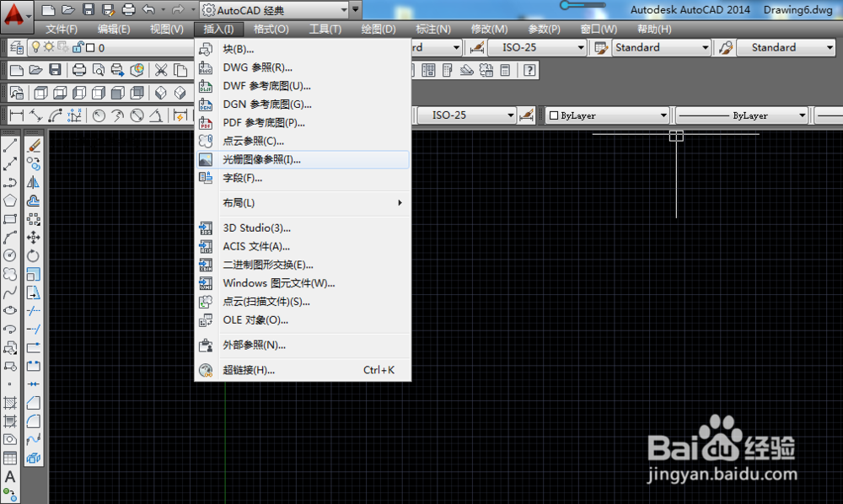Image resolution: width=843 pixels, height=504 pixels.
Task: Select the Polygon drawing tool
Action: (x=9, y=201)
